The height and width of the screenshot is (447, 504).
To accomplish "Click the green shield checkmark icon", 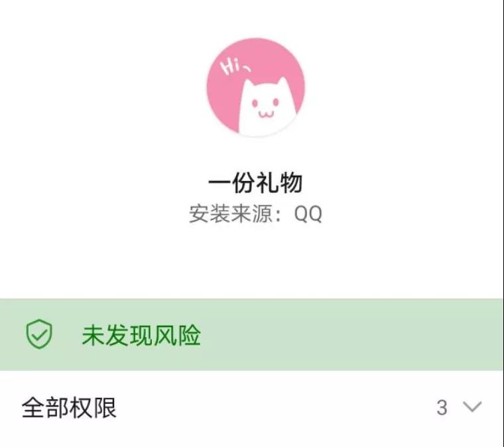I will [x=39, y=334].
